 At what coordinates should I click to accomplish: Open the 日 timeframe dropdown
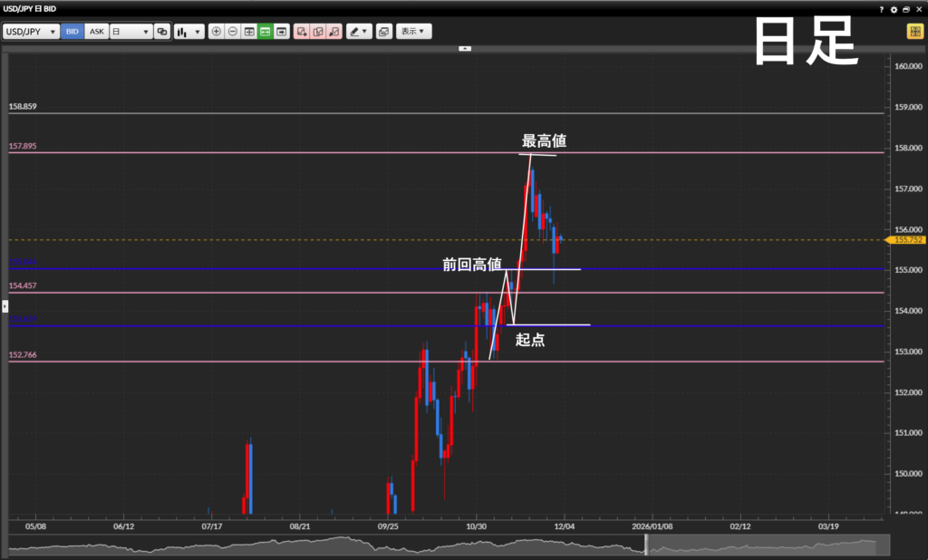pos(130,31)
